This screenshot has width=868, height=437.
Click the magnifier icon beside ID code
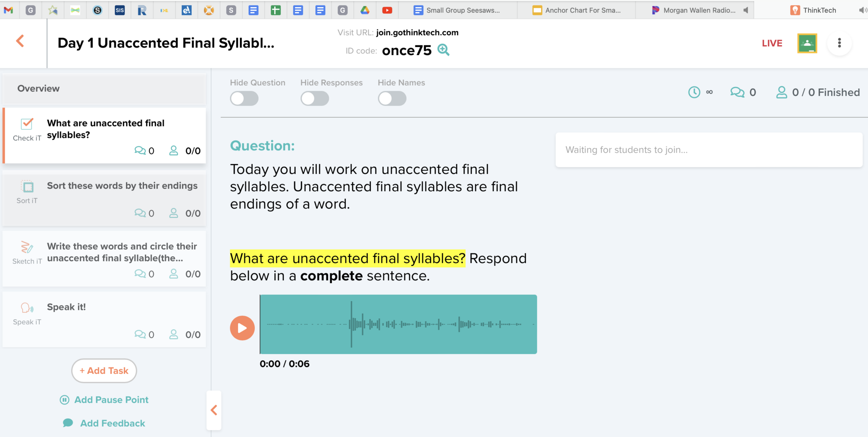coord(443,50)
